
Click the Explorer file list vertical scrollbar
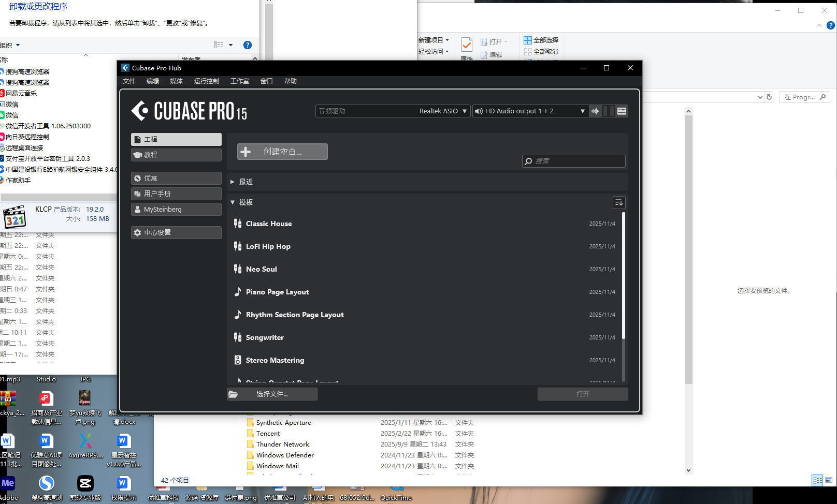[688, 248]
